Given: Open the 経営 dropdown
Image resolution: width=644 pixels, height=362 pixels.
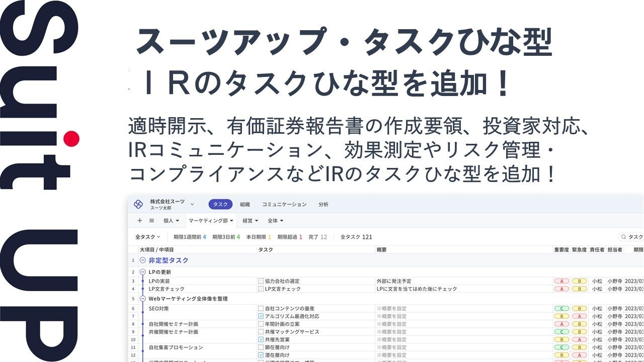Looking at the screenshot, I should point(250,220).
